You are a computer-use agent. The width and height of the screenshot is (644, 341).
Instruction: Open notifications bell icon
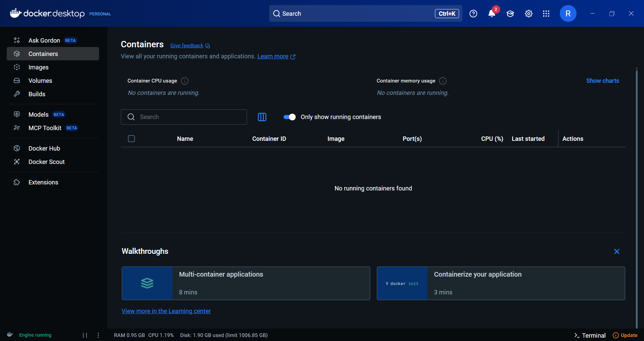492,13
